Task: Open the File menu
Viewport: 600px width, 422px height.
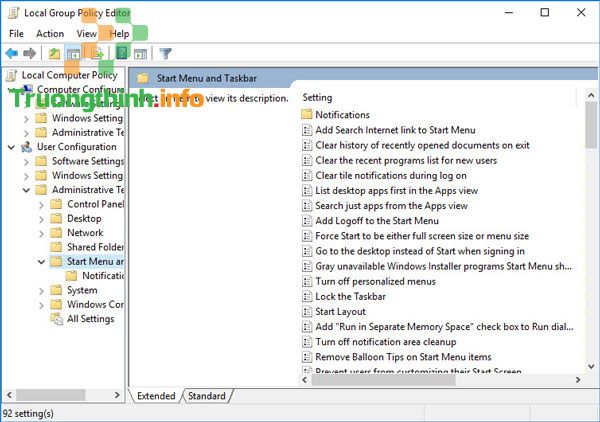Action: pyautogui.click(x=16, y=34)
